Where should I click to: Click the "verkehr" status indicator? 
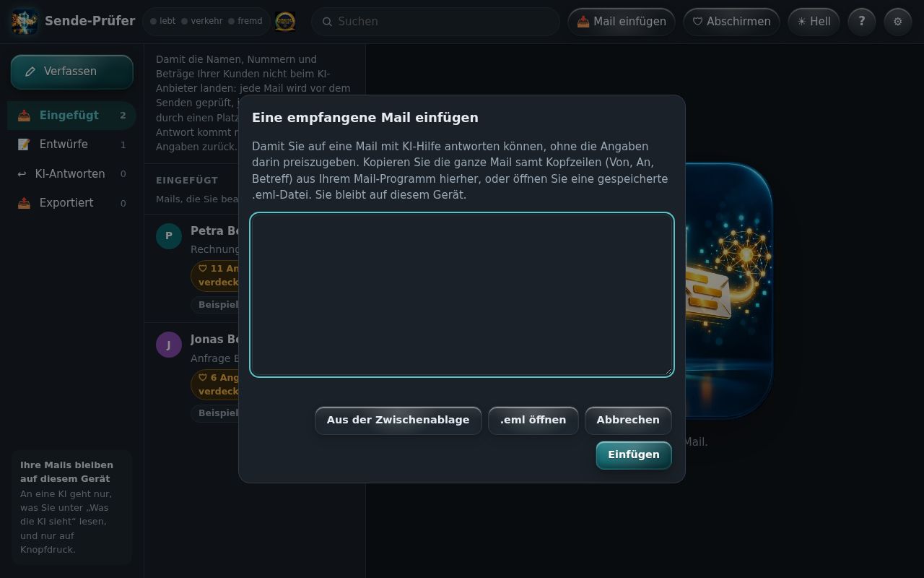[x=201, y=22]
